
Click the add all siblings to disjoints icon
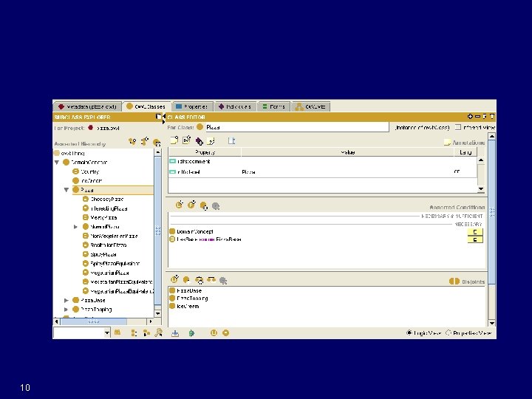pyautogui.click(x=199, y=280)
